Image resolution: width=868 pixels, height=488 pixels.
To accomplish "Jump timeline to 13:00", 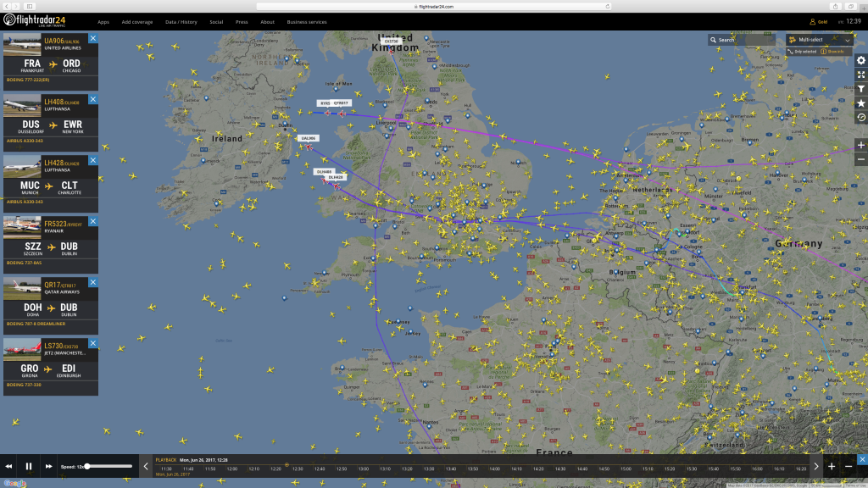I will click(x=363, y=469).
